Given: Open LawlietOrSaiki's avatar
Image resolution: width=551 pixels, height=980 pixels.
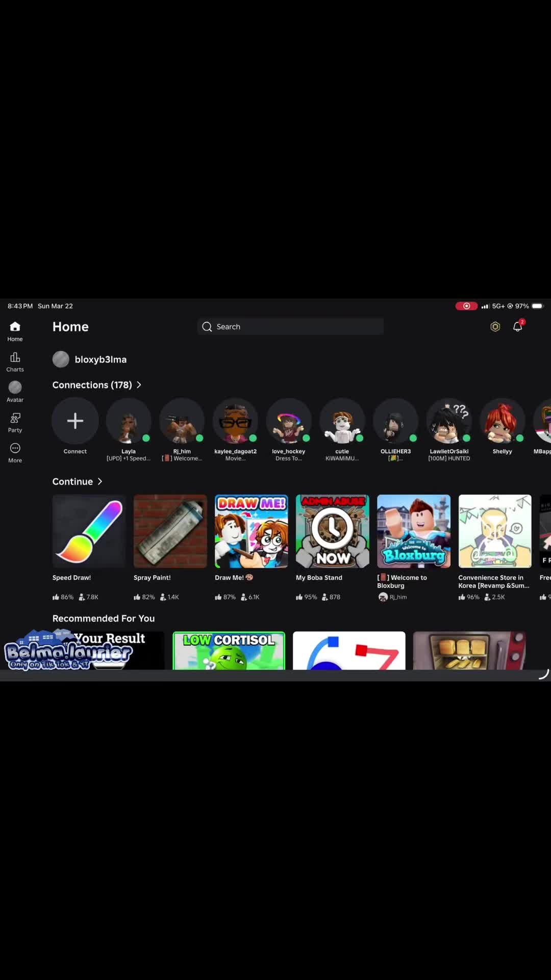Looking at the screenshot, I should (x=449, y=421).
